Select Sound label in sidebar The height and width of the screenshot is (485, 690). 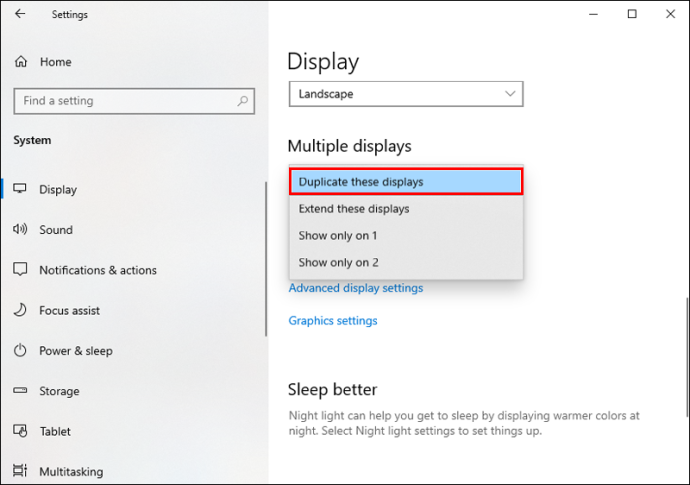pos(56,230)
